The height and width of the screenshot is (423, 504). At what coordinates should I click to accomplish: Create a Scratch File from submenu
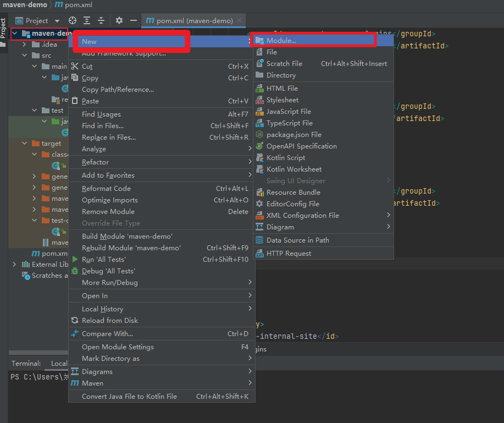tap(323, 64)
